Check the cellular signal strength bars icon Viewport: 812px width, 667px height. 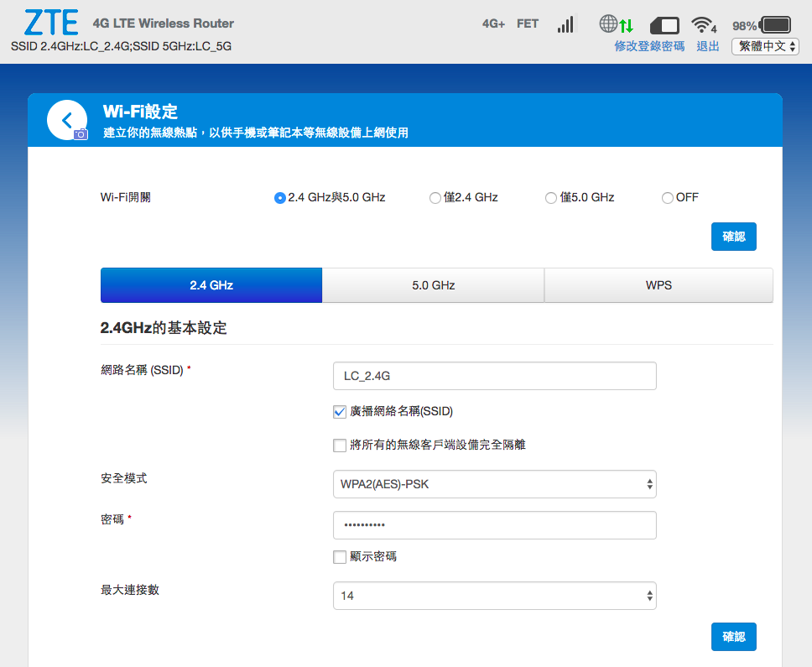[x=565, y=23]
